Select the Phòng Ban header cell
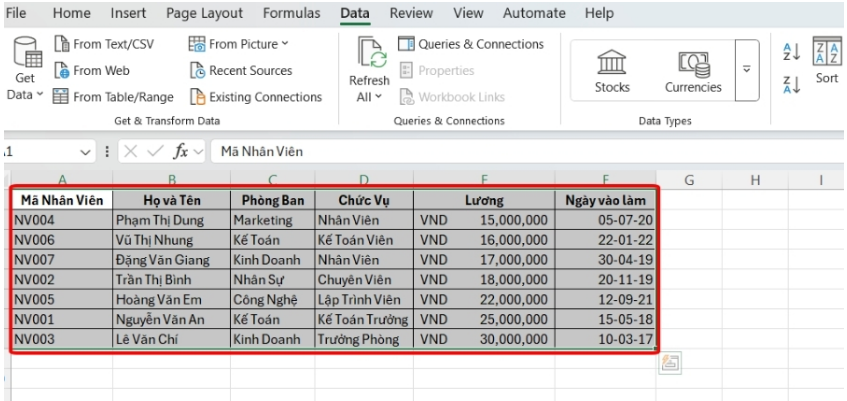The width and height of the screenshot is (847, 401). coord(273,200)
